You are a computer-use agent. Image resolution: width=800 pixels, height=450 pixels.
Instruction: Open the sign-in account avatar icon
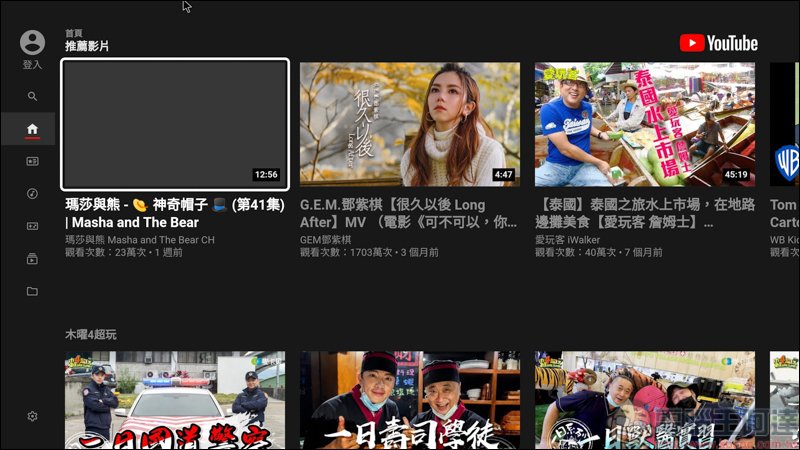[x=32, y=42]
